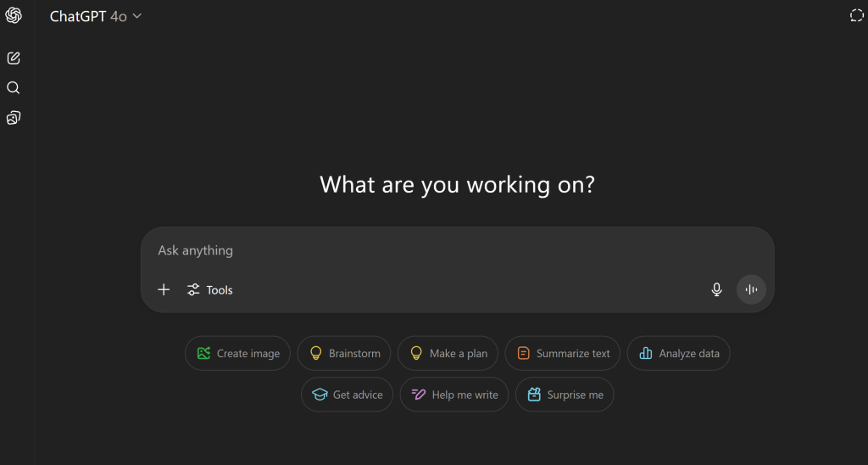
Task: Click the plus attach icon
Action: (164, 289)
